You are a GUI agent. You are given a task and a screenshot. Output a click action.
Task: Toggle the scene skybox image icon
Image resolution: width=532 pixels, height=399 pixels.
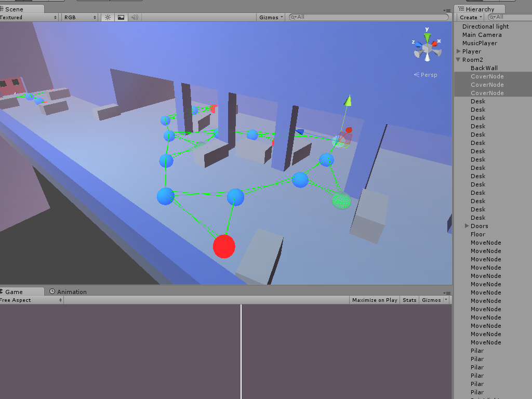click(x=121, y=17)
